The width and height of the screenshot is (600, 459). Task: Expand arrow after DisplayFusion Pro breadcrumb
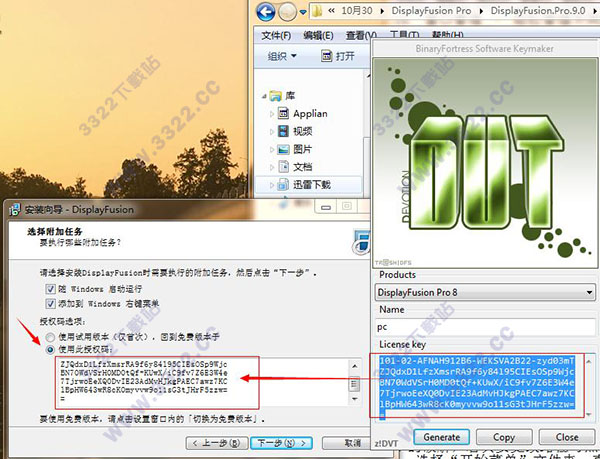coord(481,11)
